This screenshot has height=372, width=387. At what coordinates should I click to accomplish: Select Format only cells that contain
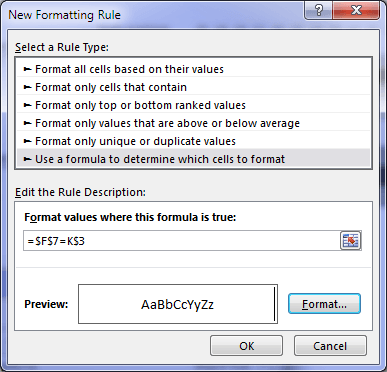(193, 87)
